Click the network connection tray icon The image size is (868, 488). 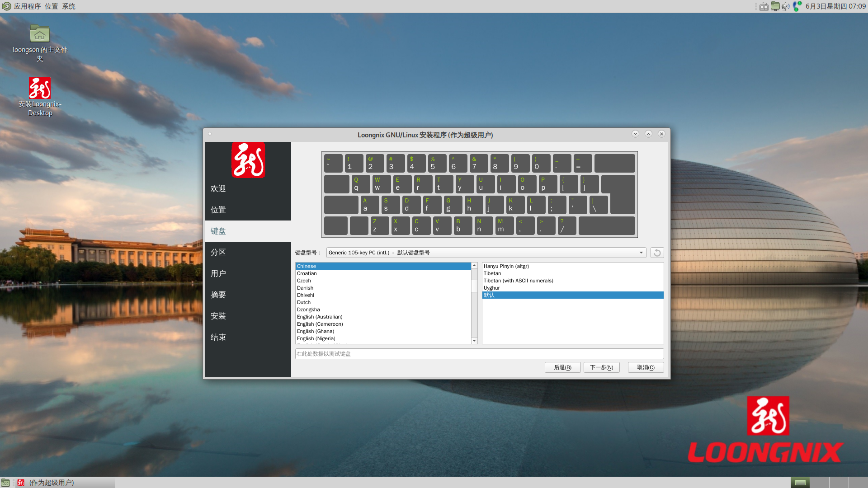[x=797, y=6]
